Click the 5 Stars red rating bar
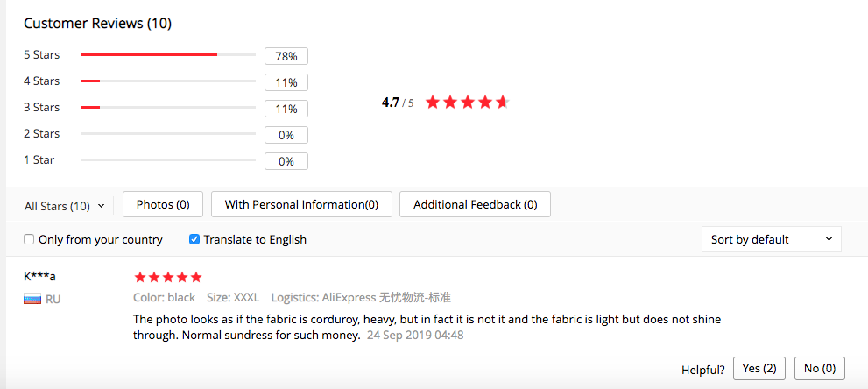 pos(149,55)
